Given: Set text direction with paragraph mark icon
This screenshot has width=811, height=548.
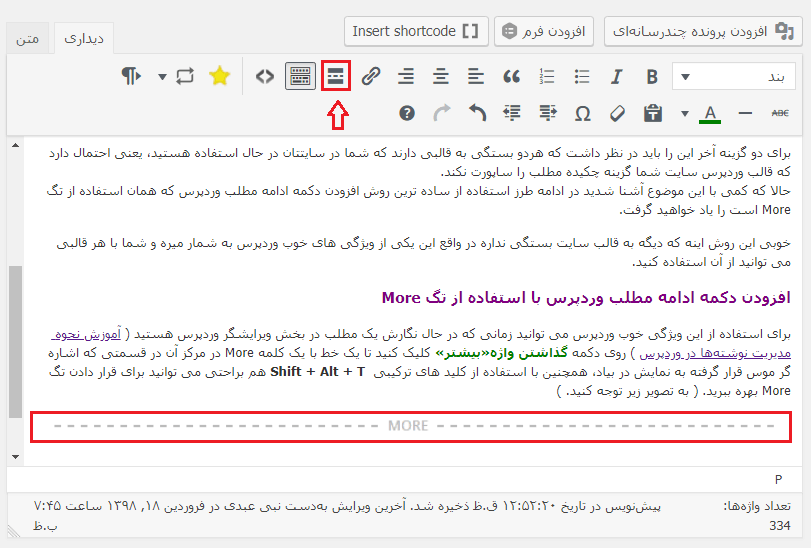Looking at the screenshot, I should pyautogui.click(x=131, y=77).
